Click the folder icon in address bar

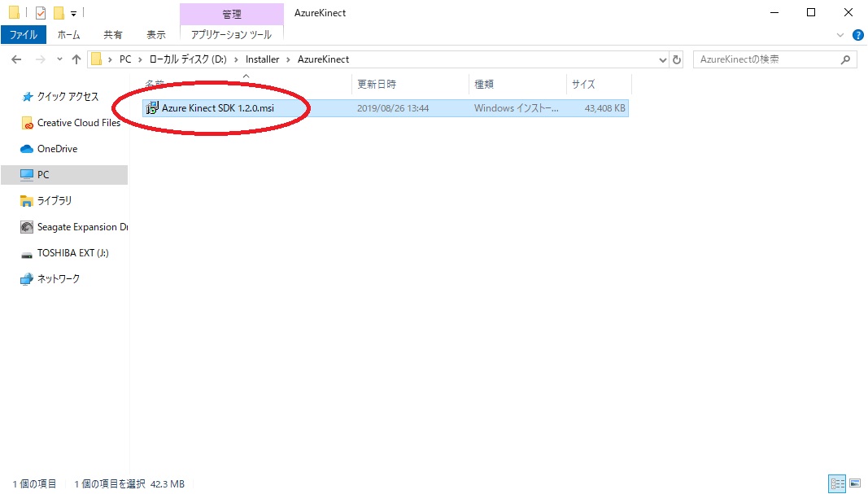tap(96, 59)
